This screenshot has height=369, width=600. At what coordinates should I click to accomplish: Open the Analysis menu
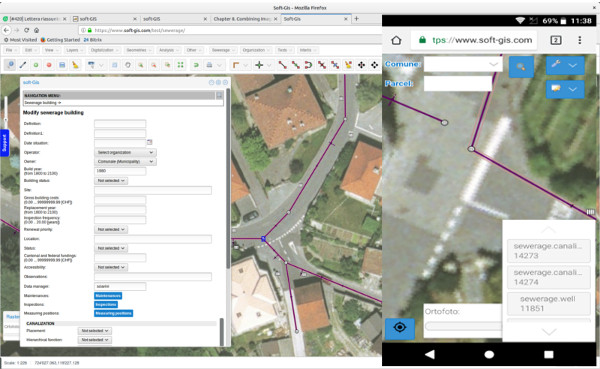(x=169, y=50)
